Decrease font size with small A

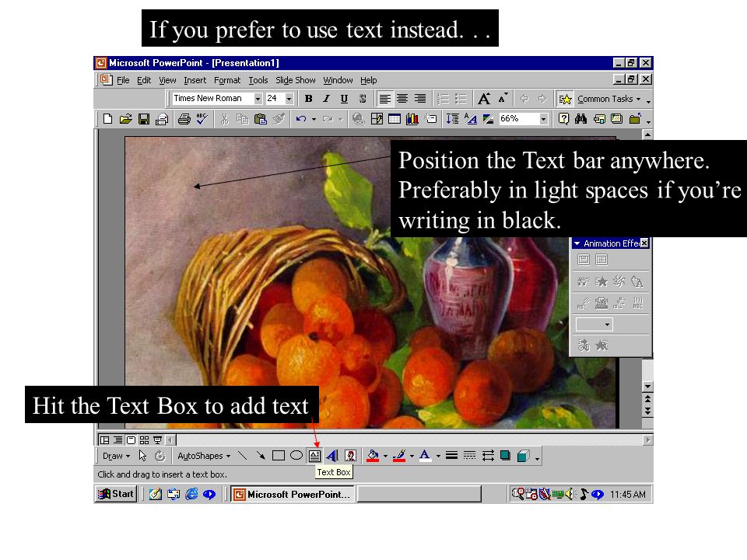click(x=503, y=99)
